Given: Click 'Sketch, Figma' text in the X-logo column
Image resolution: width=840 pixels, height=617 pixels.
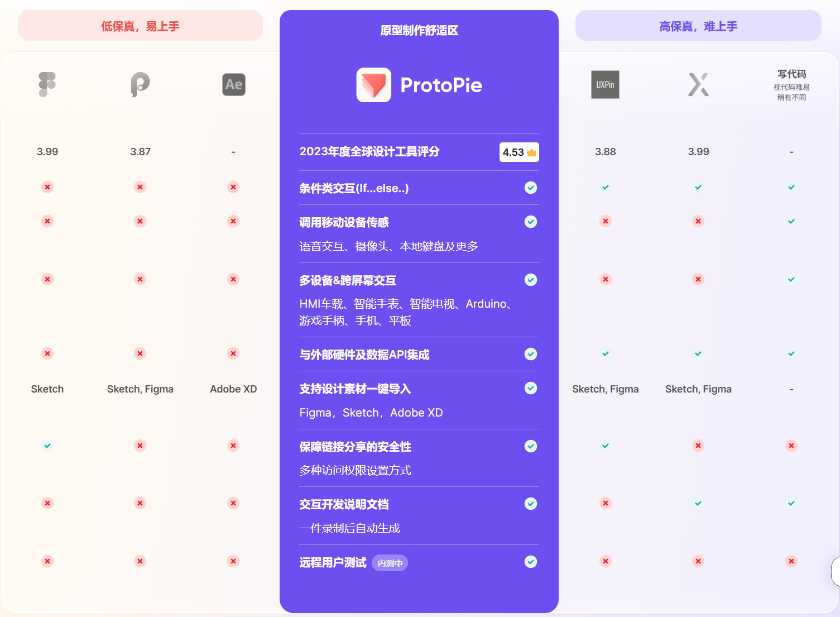Looking at the screenshot, I should tap(698, 389).
